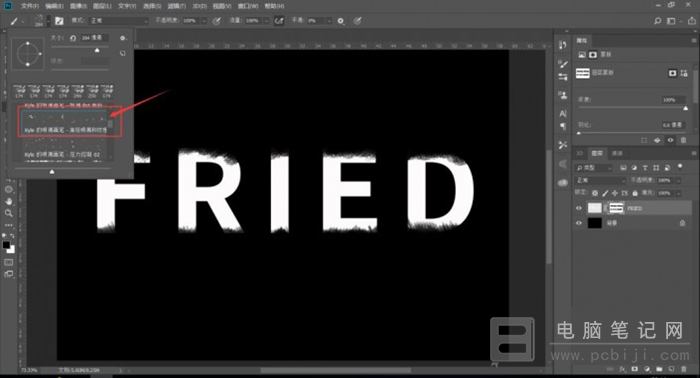Pick the recent brush labeled 250
700x378 pixels.
pos(92,91)
